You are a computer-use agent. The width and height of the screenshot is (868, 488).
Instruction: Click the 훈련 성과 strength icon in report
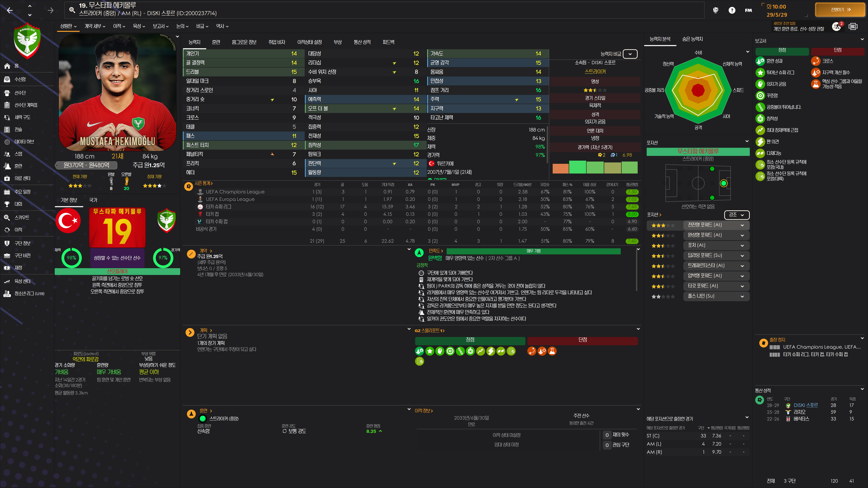760,61
